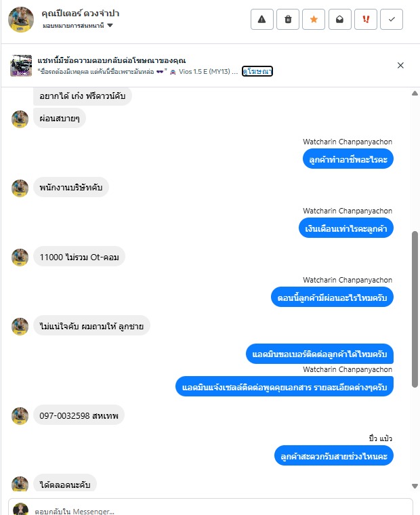Viewport: 420px width, 515px height.
Task: Flag as priority with red exclamation icon
Action: 366,20
